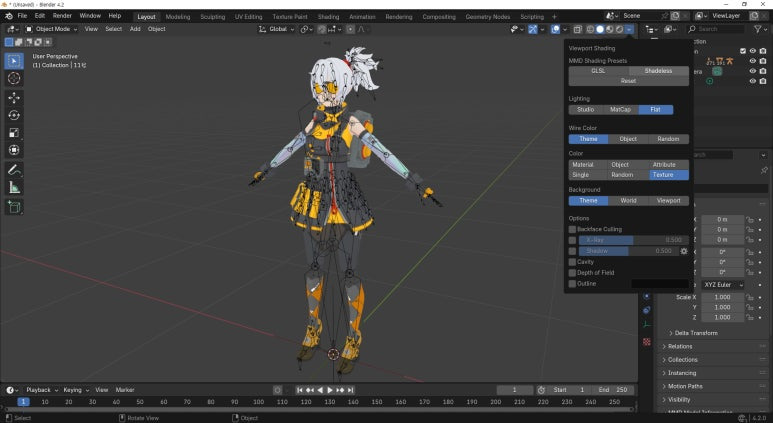
Task: Toggle viewport gizmos icon
Action: 533,30
